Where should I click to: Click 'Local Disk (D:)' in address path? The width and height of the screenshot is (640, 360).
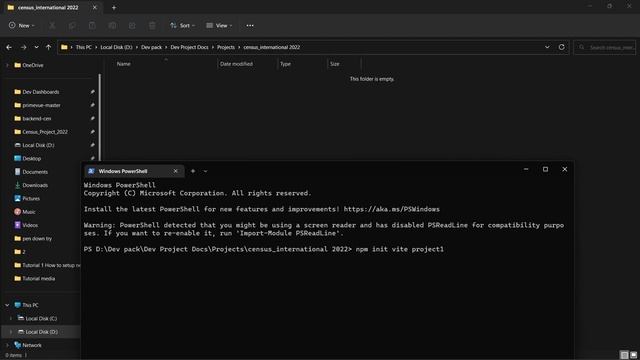click(116, 47)
